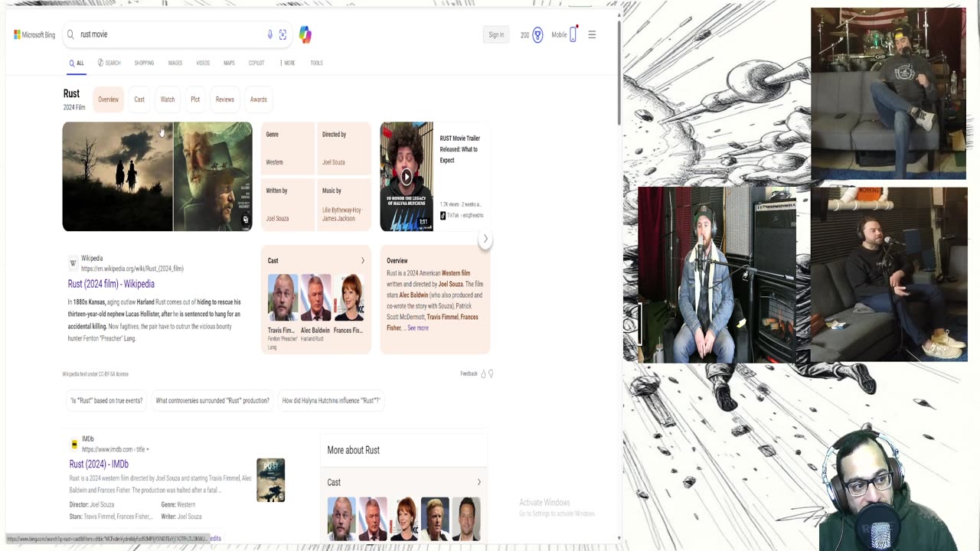Select the Cast pill under Rust title
The width and height of the screenshot is (980, 551).
[x=139, y=99]
